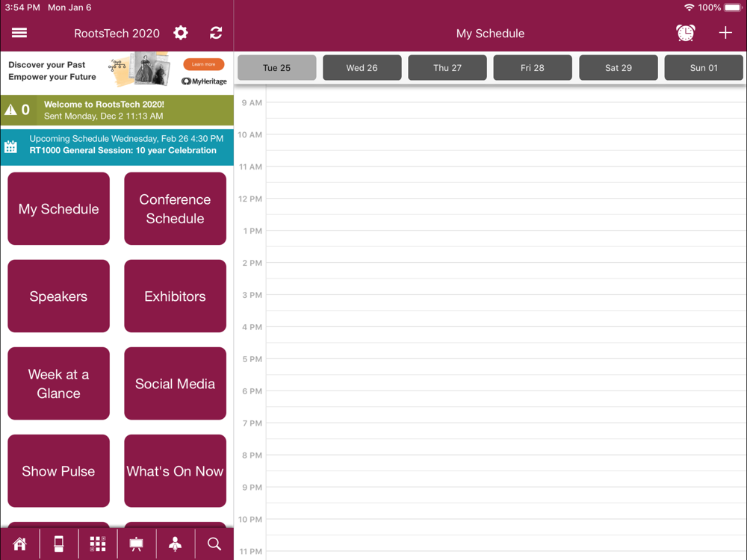Select the Tue 25 day tab
Image resolution: width=747 pixels, height=560 pixels.
pyautogui.click(x=277, y=68)
